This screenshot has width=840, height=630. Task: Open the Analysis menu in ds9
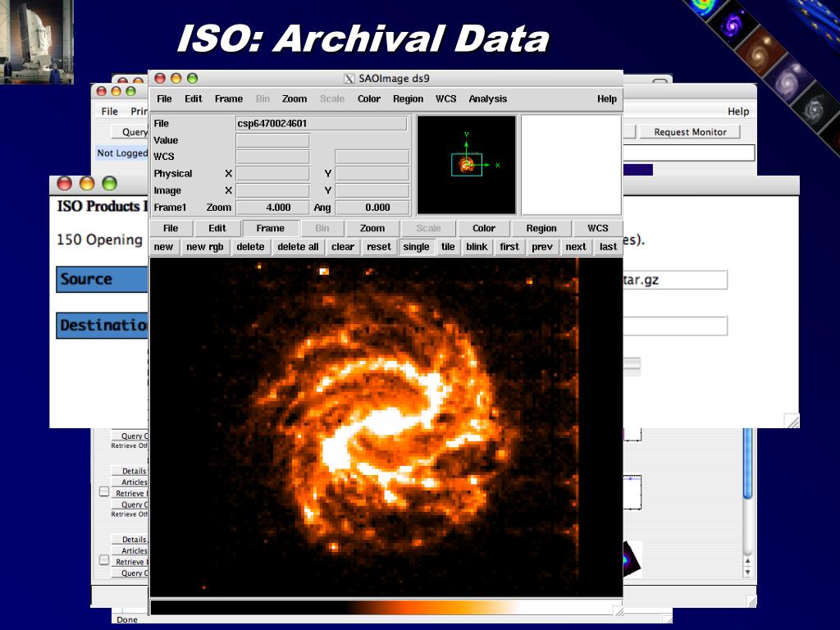[x=487, y=99]
